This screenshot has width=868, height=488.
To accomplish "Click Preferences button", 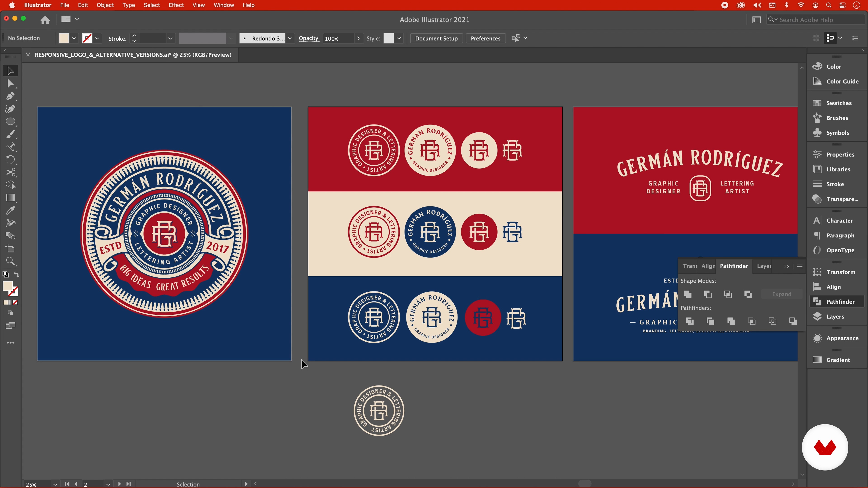I will click(x=486, y=38).
